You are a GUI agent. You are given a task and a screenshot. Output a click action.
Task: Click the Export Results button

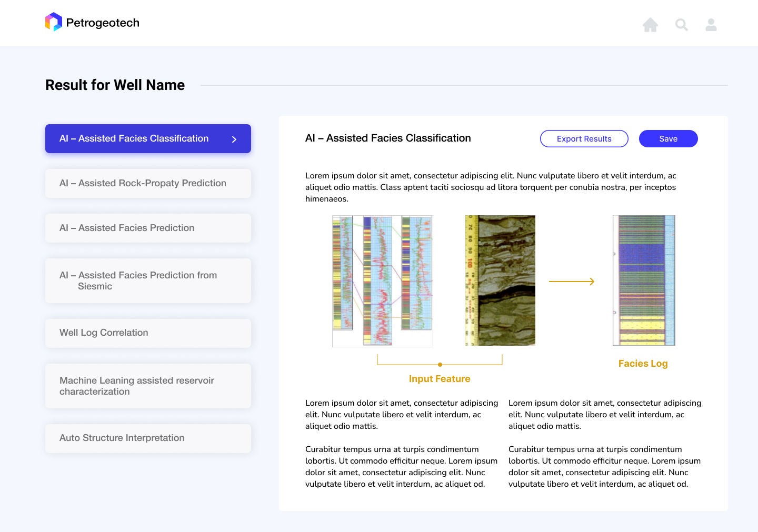point(584,138)
